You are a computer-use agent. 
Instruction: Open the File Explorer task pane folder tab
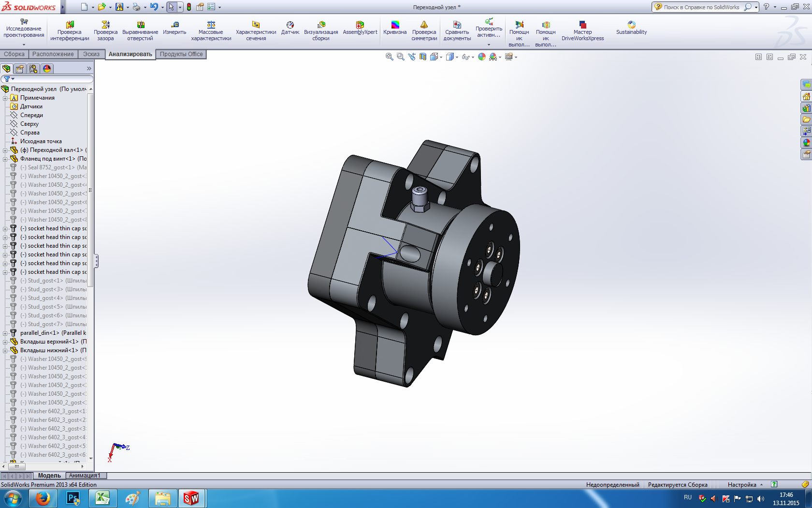click(x=806, y=120)
